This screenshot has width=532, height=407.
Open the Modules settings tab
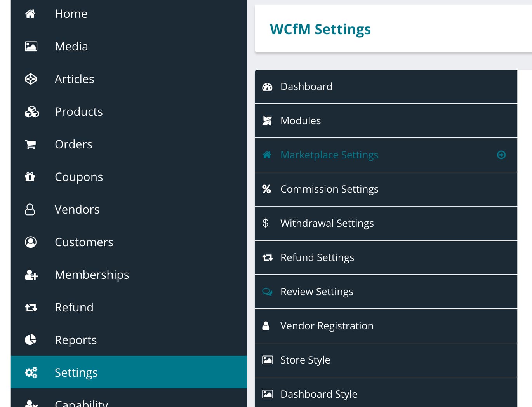[300, 121]
